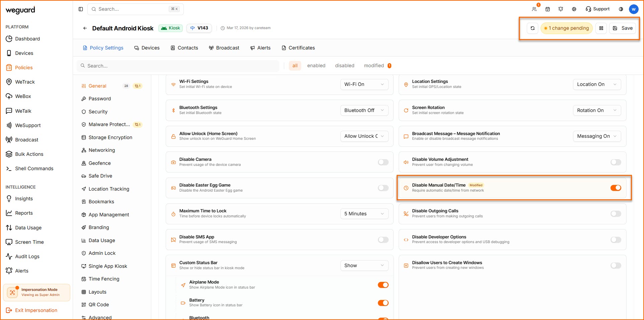Viewport: 644px width, 320px height.
Task: Toggle the sidebar collapse icon
Action: 81,9
